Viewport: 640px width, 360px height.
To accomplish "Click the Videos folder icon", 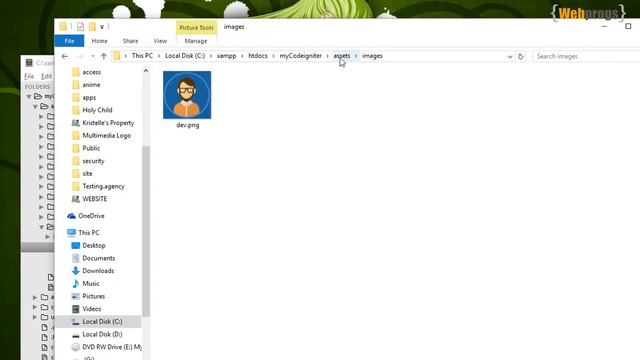I will click(x=76, y=309).
